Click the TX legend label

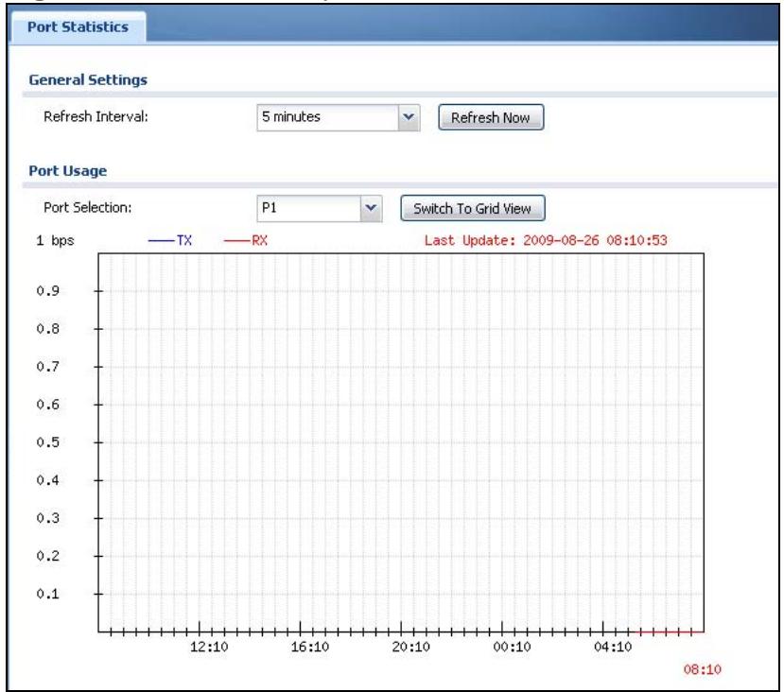(184, 240)
